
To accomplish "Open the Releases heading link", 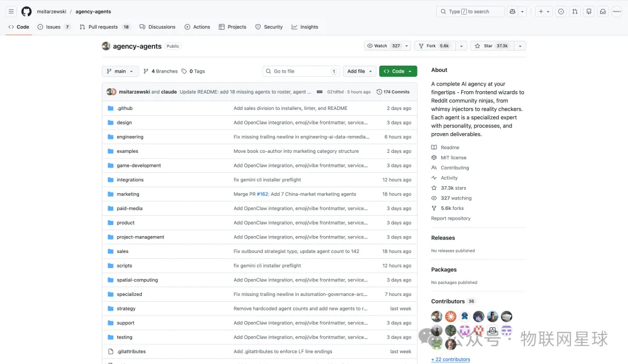I will [443, 238].
